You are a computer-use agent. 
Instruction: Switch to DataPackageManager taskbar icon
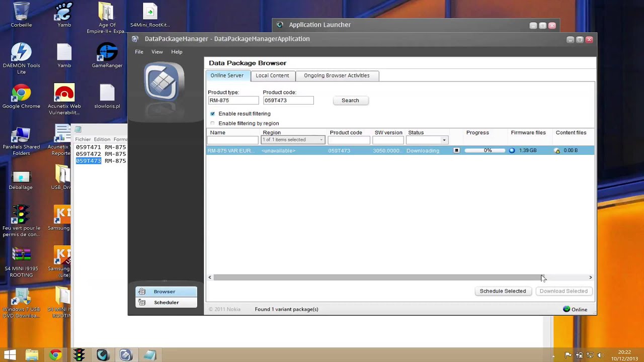point(126,355)
